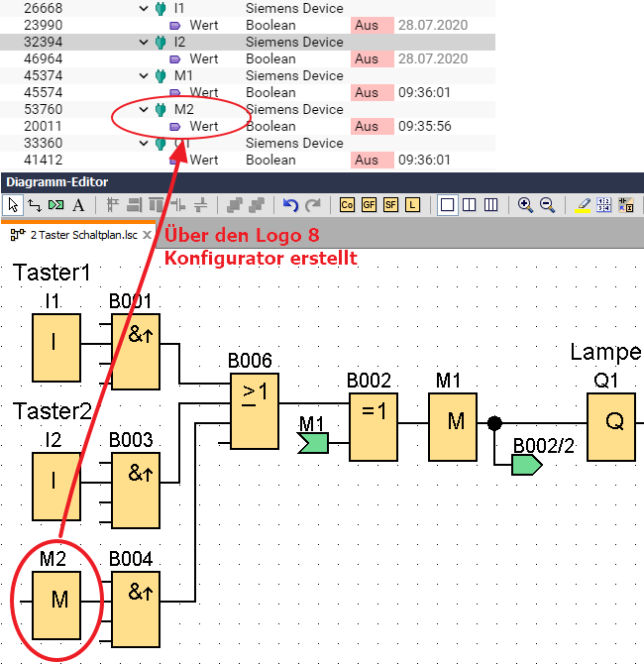The image size is (644, 664).
Task: Open the SF special functions list
Action: click(390, 205)
